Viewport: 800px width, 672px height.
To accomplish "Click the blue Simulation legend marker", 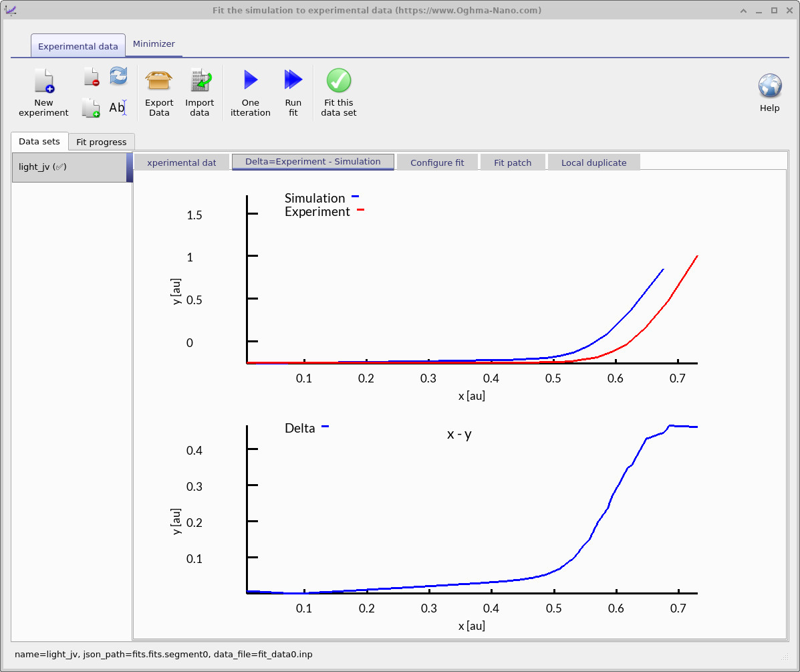I will pyautogui.click(x=355, y=197).
